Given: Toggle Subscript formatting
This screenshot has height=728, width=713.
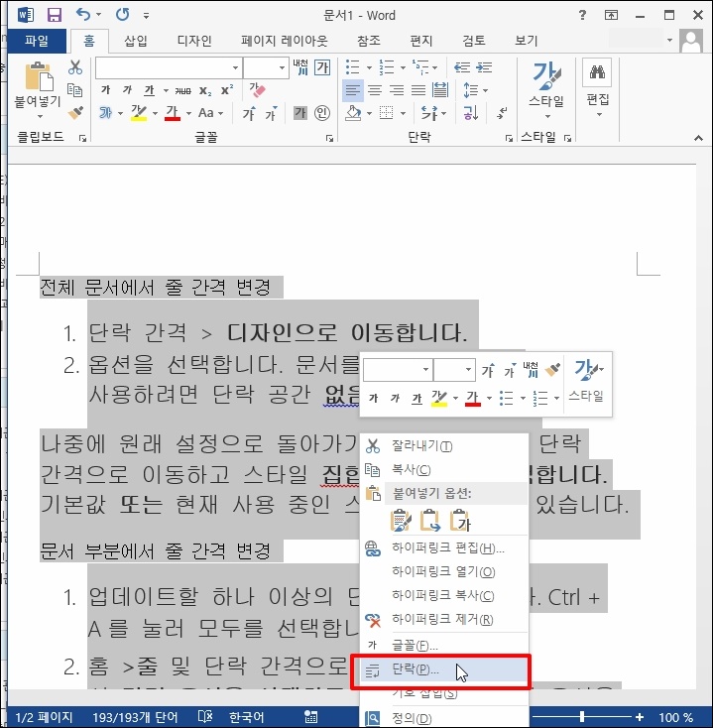Looking at the screenshot, I should tap(204, 90).
